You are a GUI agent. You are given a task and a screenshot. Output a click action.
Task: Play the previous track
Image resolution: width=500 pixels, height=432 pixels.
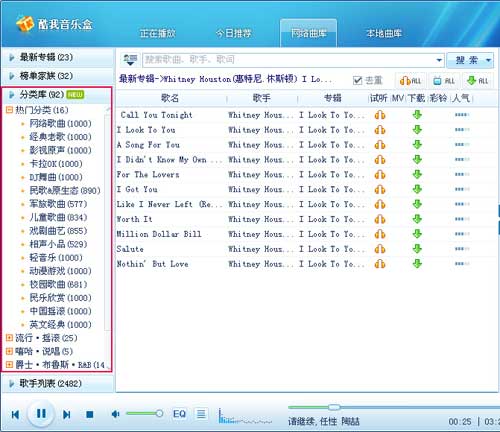click(x=15, y=414)
